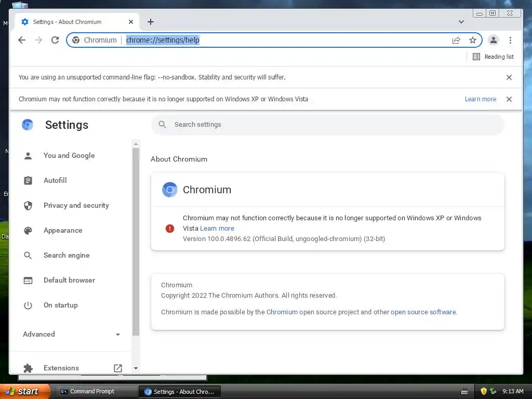The image size is (532, 399).
Task: Click the clipboard icon beside Autofill
Action: [x=28, y=180]
